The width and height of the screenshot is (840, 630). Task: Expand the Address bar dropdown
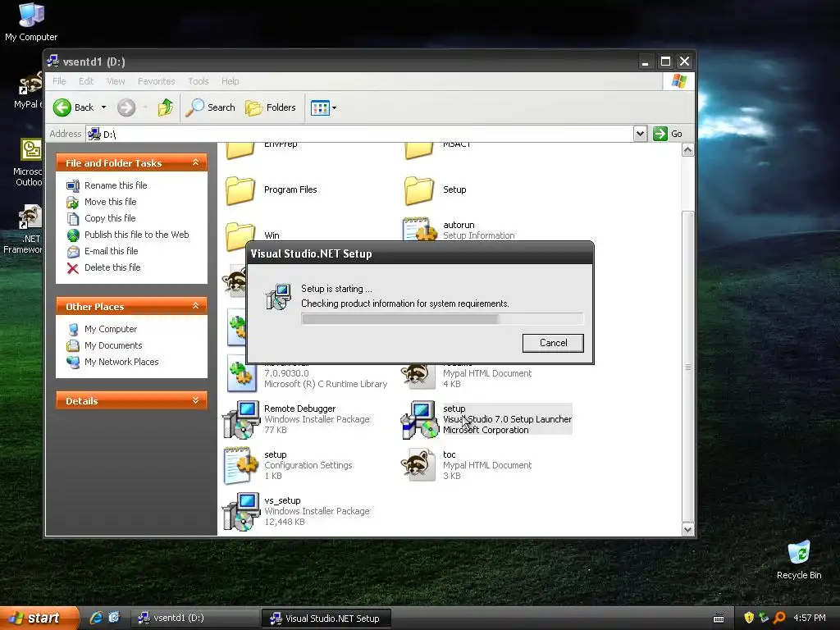tap(640, 134)
